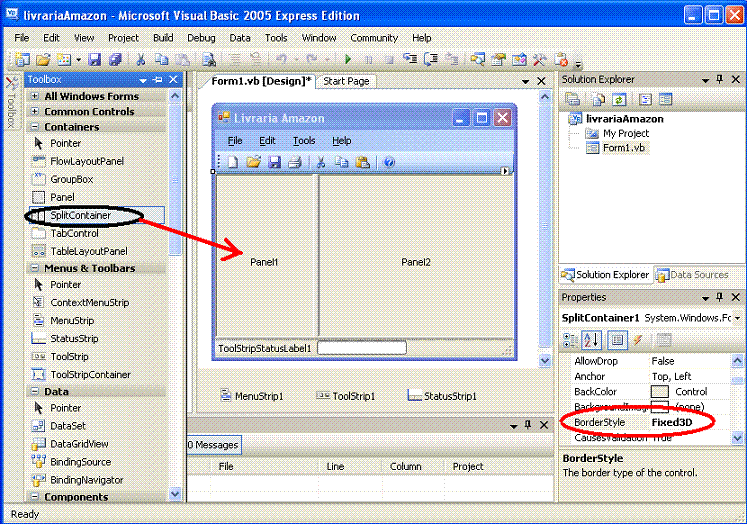This screenshot has width=747, height=524.
Task: Click Properties list icon in Properties toolbar
Action: pos(617,340)
